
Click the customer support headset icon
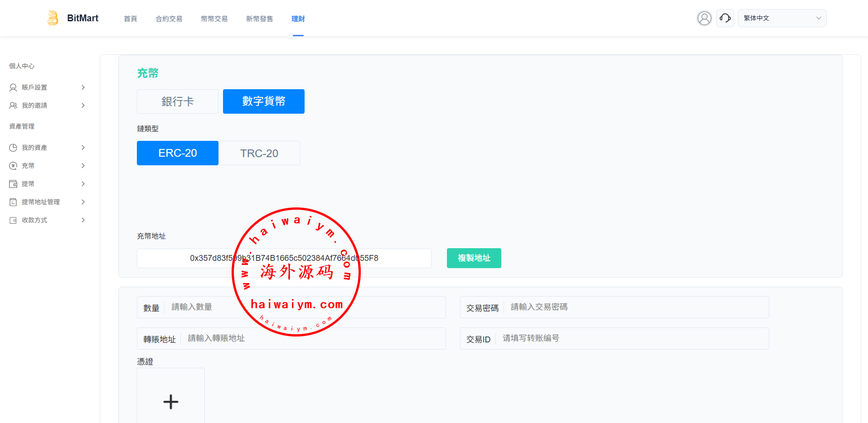click(725, 18)
